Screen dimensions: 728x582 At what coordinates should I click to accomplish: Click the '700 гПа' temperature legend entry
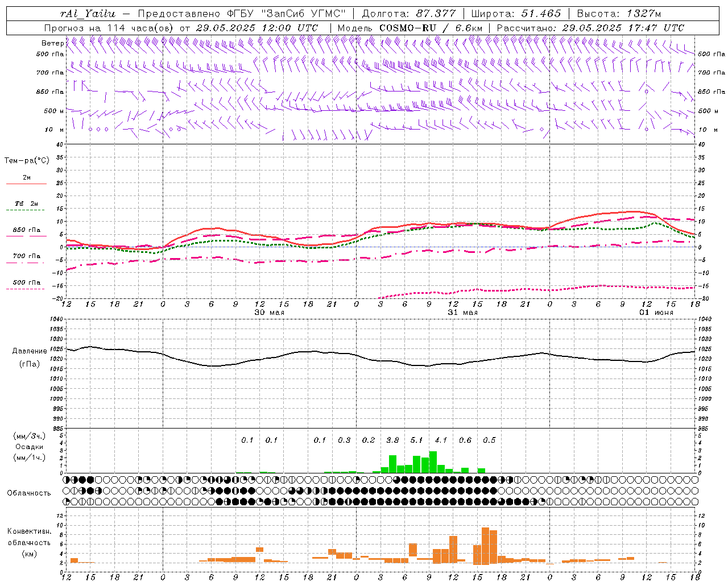(27, 256)
